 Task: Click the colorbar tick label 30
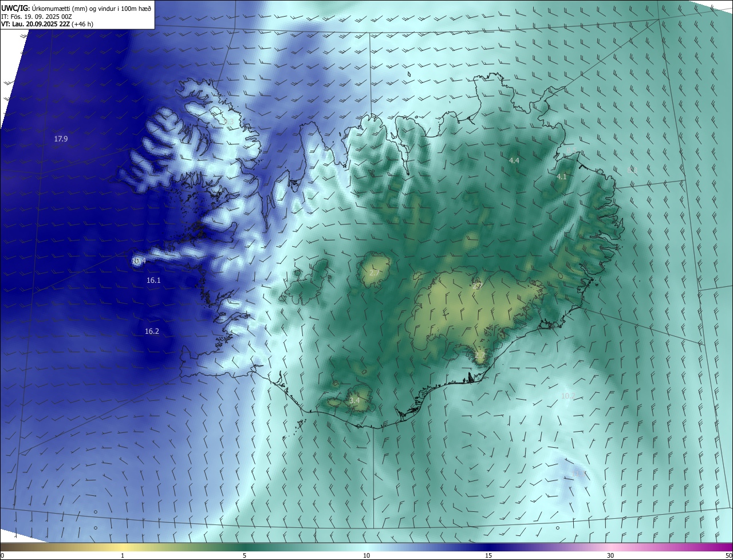610,555
